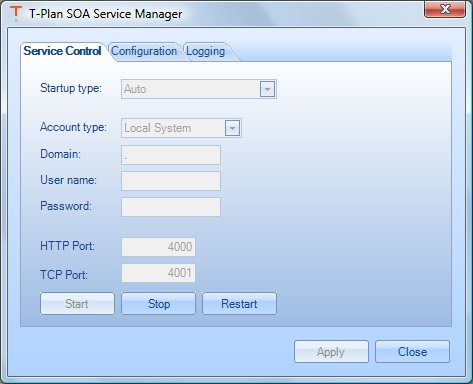Click the HTTP Port field showing 4000
The width and height of the screenshot is (473, 384).
(158, 247)
